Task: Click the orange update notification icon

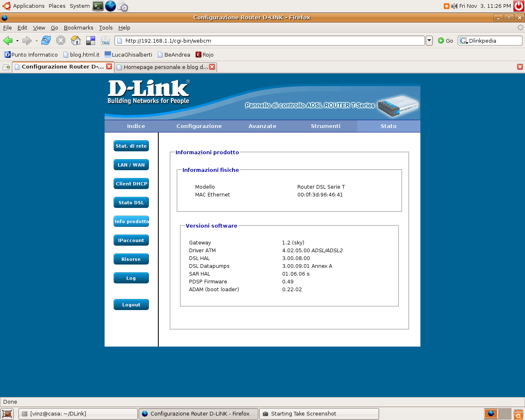Action: (x=447, y=6)
